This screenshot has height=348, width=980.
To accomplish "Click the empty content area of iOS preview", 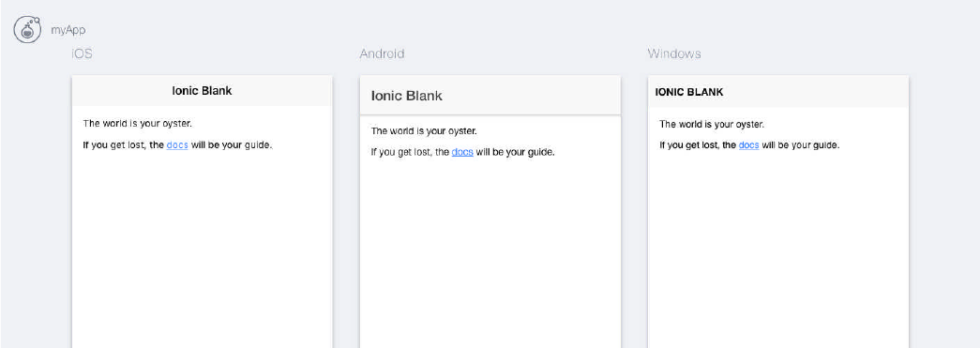I will (202, 250).
